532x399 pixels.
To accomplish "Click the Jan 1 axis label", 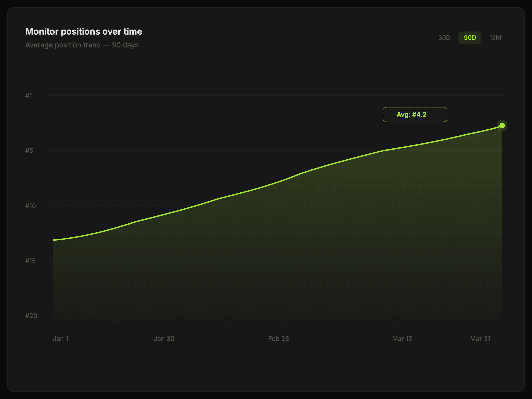I will (x=61, y=339).
